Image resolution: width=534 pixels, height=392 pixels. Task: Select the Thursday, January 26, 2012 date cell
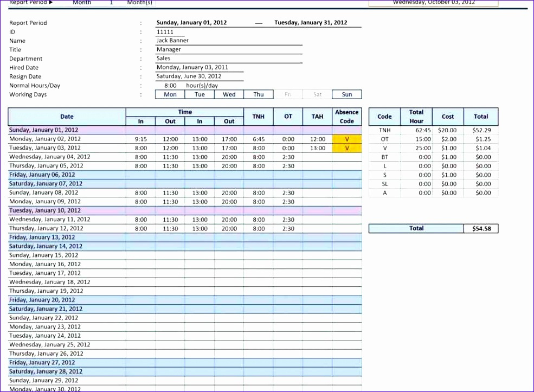click(67, 354)
